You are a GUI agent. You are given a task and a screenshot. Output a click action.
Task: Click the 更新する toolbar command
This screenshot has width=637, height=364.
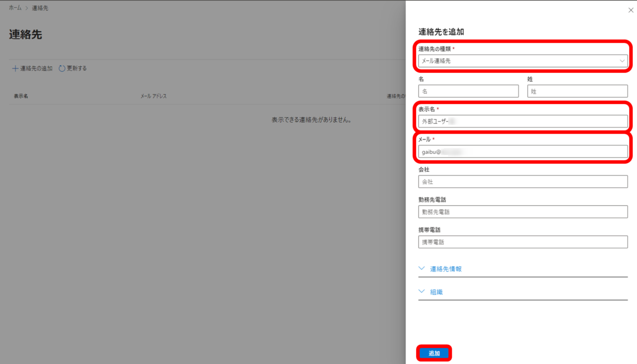point(75,68)
